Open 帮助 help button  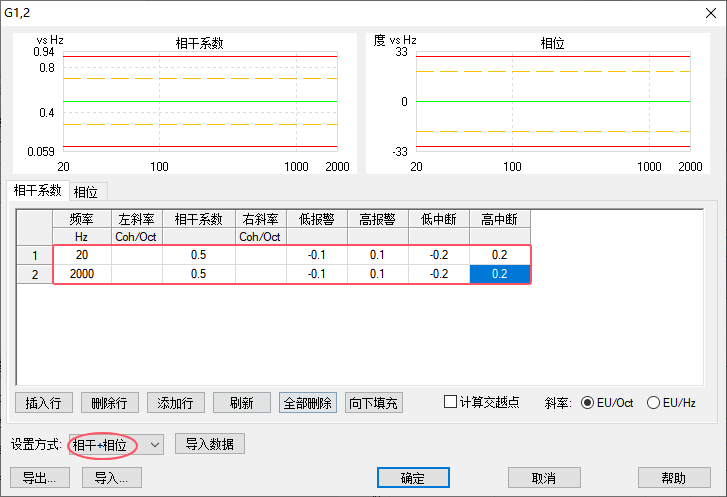click(x=674, y=478)
